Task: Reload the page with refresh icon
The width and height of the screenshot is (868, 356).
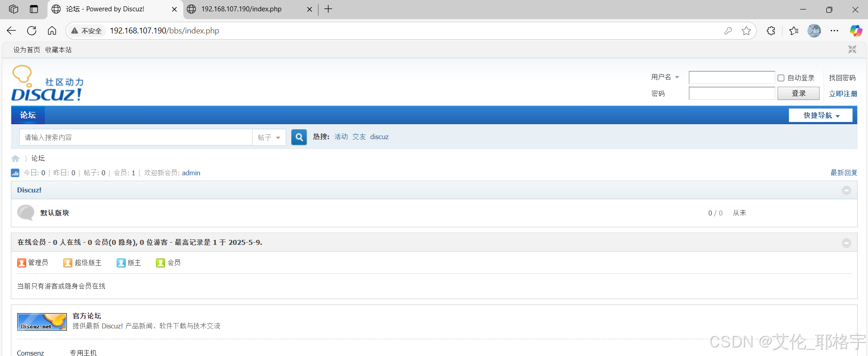Action: point(32,31)
